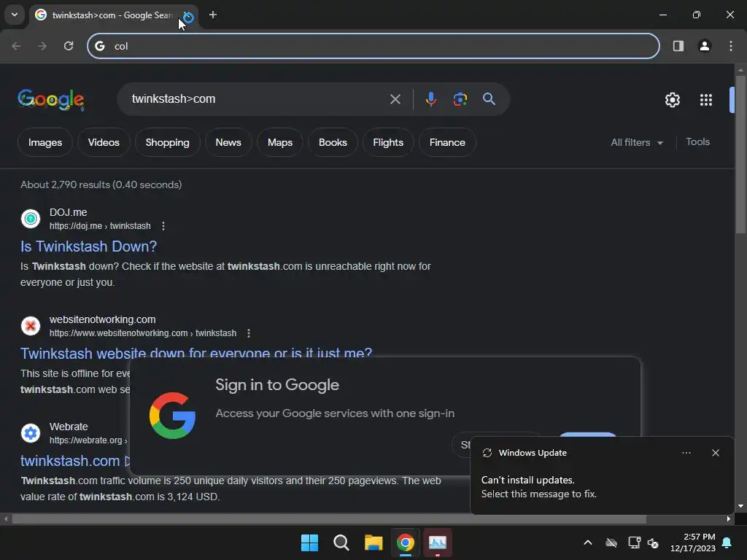Click the scroll down arrow
Image resolution: width=747 pixels, height=560 pixels.
point(740,506)
